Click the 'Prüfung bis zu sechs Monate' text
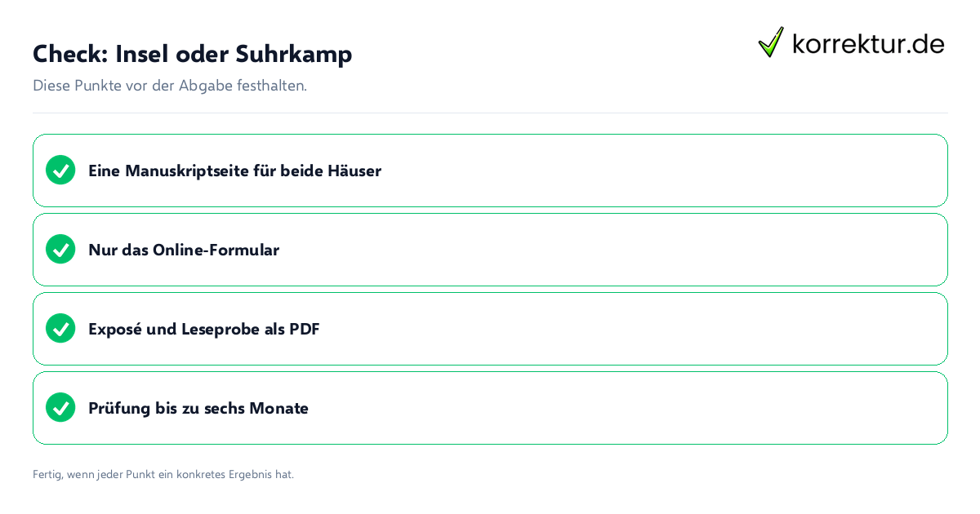The image size is (980, 514). click(x=198, y=408)
